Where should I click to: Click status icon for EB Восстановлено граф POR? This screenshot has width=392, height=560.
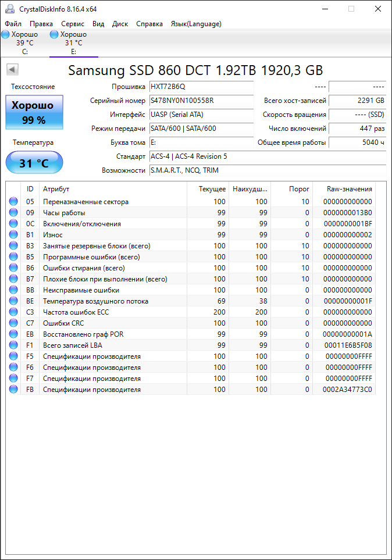[x=13, y=334]
